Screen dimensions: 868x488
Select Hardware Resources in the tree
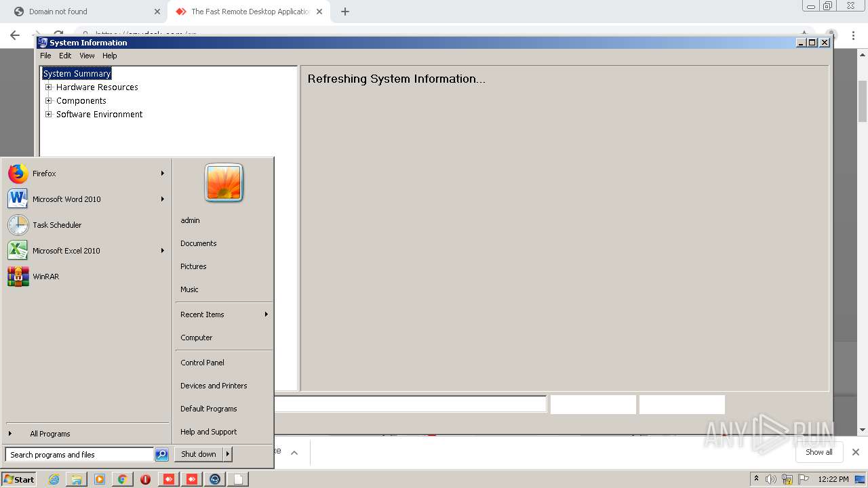[97, 87]
